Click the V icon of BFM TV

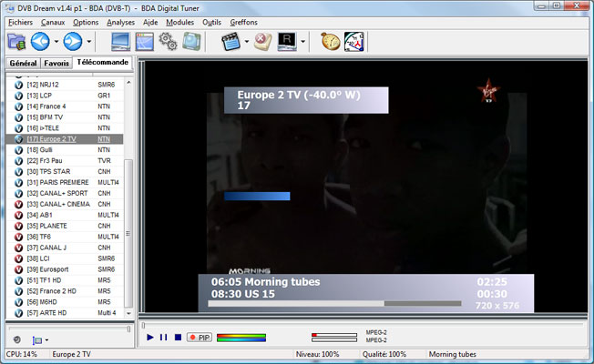[x=18, y=117]
